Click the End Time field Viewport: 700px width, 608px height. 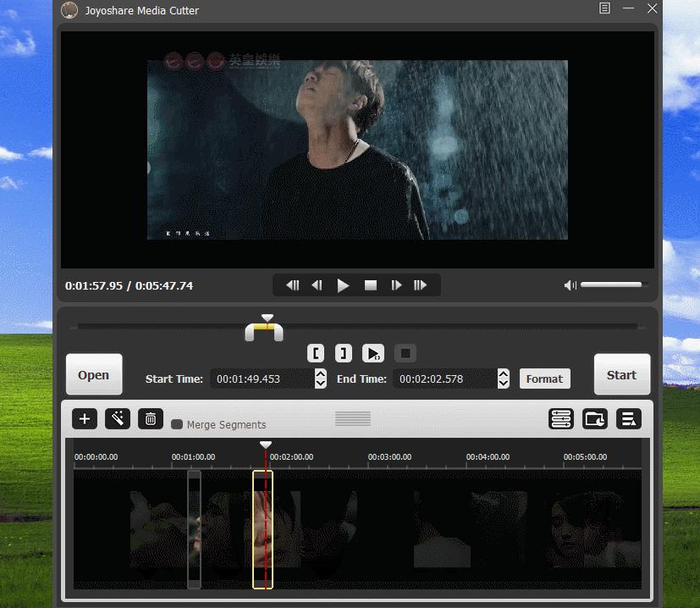[445, 379]
